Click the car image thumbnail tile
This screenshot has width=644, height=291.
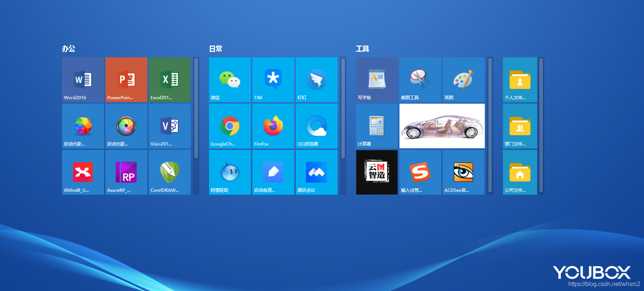442,126
